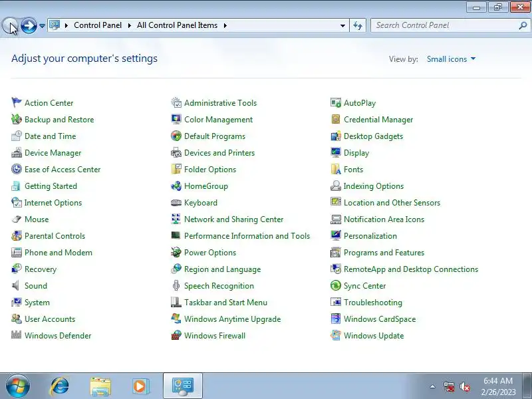Open the Troubleshooting link

[373, 303]
